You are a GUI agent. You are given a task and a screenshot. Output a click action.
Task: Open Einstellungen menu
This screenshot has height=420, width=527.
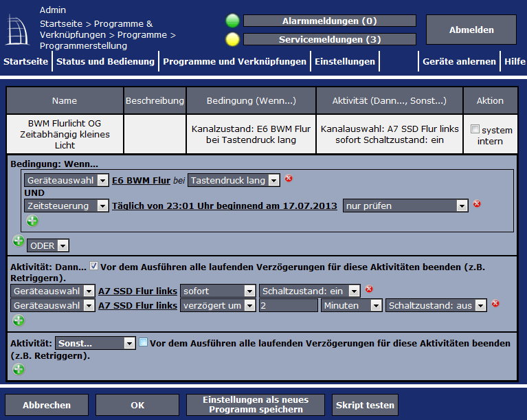pyautogui.click(x=345, y=62)
